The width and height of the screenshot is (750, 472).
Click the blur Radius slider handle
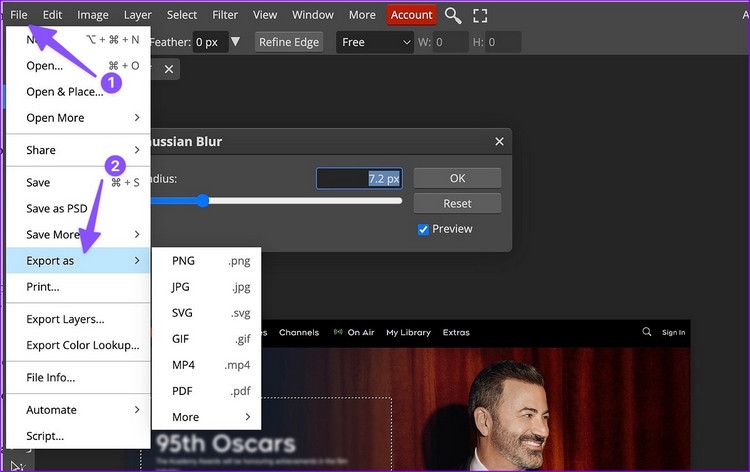click(203, 200)
